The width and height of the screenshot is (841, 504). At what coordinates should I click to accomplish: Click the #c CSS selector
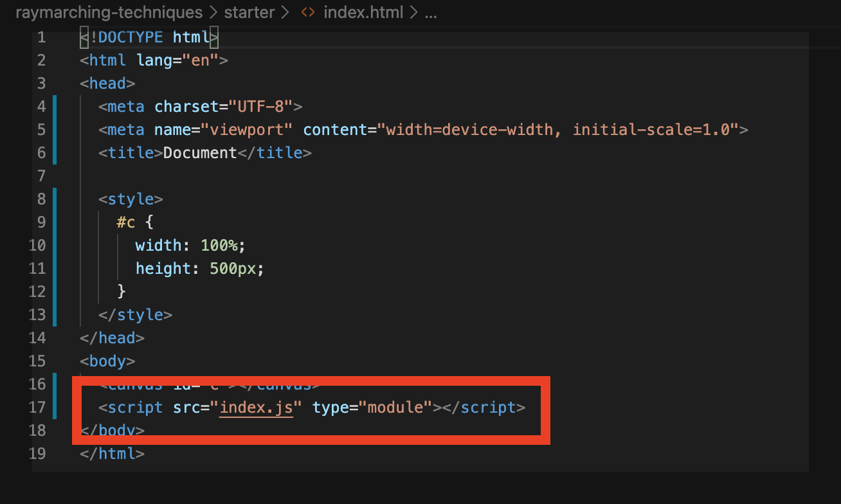tap(126, 222)
